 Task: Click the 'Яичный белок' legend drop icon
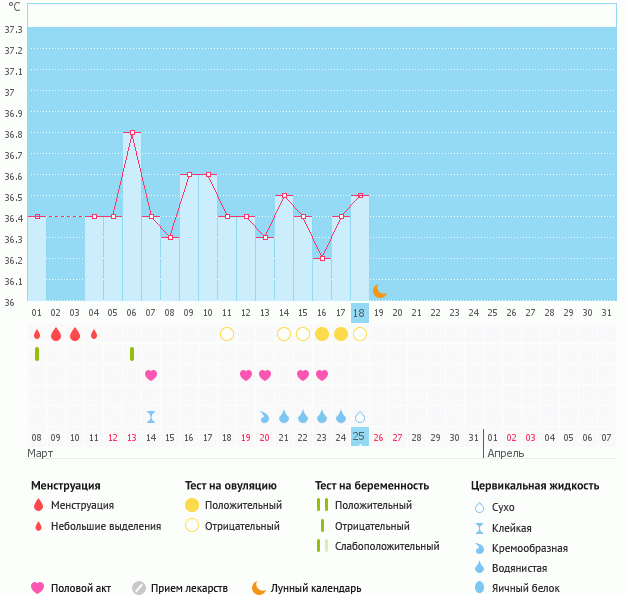coord(480,588)
